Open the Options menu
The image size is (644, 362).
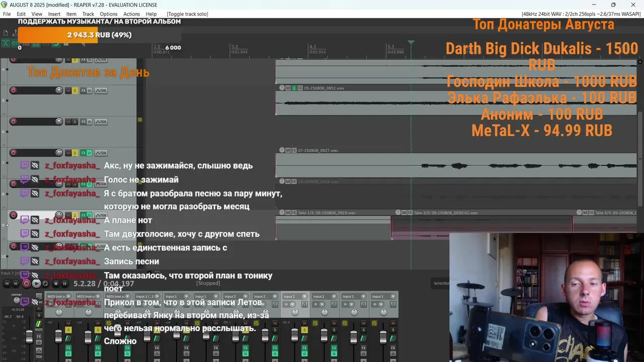coord(108,14)
